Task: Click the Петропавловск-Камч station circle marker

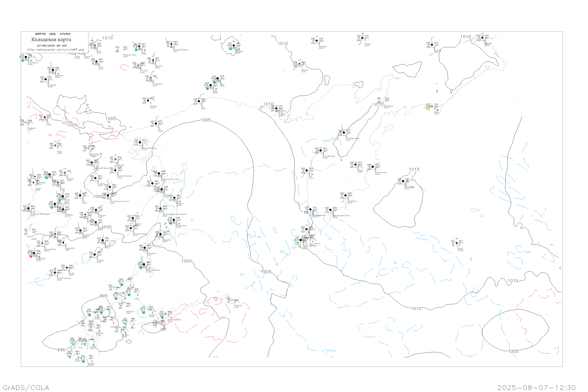Action: pyautogui.click(x=330, y=210)
